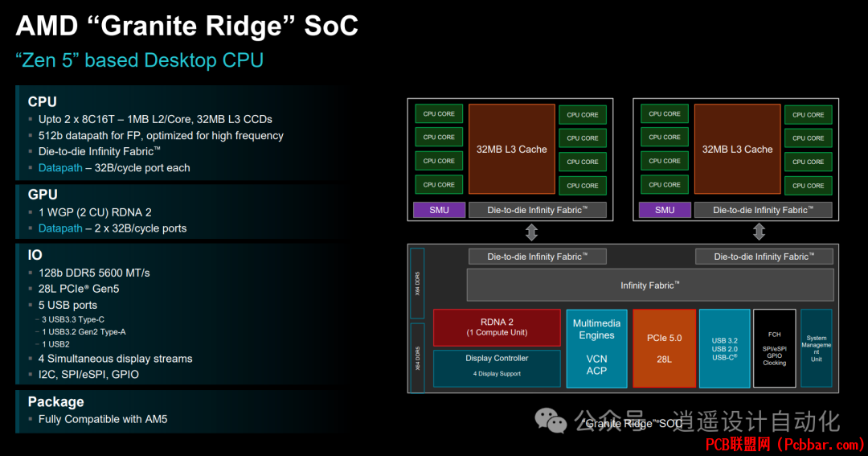Click the orange 'PCIe 5.0 28L' block

665,348
